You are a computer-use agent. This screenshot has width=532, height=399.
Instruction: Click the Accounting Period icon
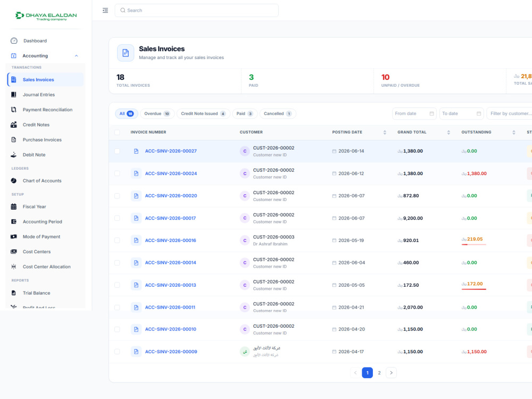click(14, 221)
